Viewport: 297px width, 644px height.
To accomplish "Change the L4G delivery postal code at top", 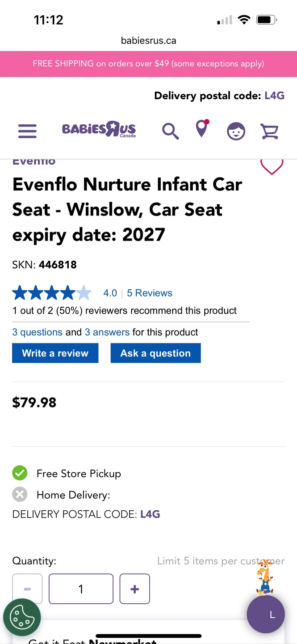I will pos(274,96).
